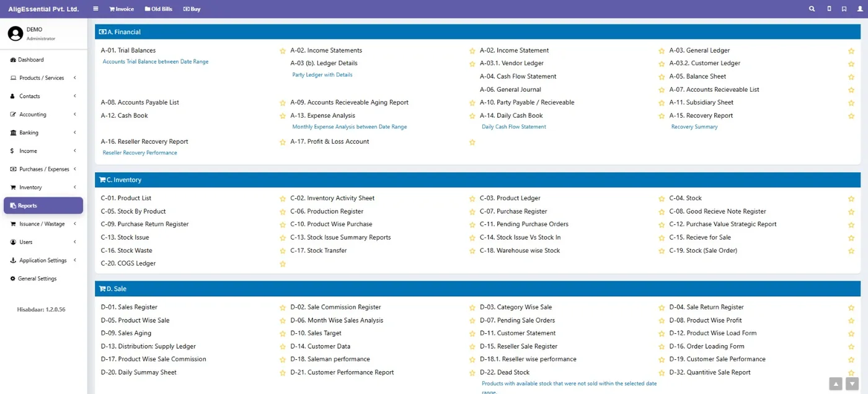Open the Daily Cash Flow Statement link
The image size is (868, 394).
514,127
